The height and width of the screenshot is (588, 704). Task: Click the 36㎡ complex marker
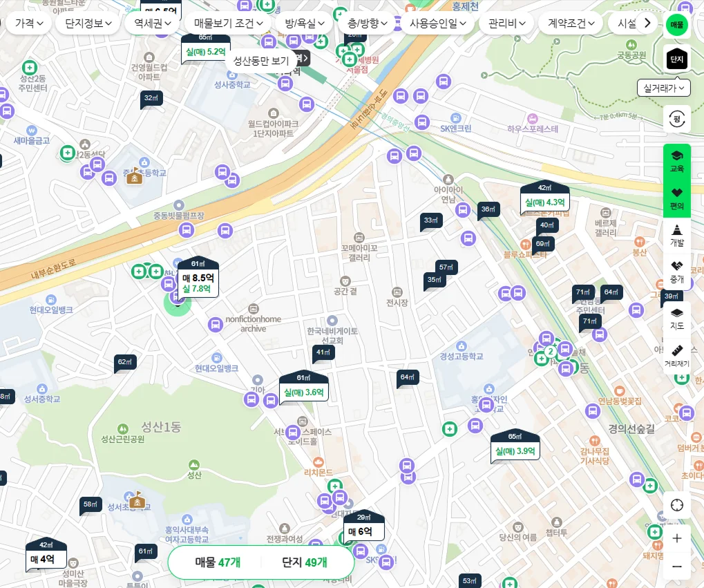[x=488, y=209]
